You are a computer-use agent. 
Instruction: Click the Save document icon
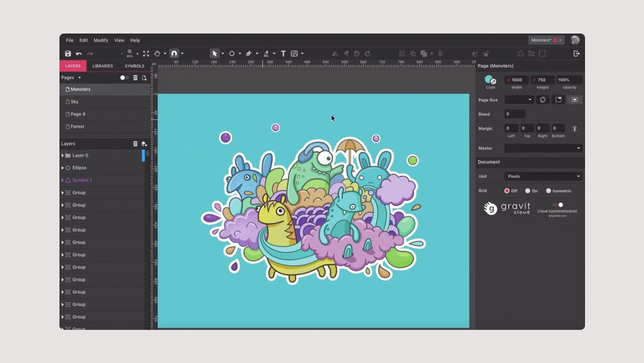pyautogui.click(x=68, y=54)
